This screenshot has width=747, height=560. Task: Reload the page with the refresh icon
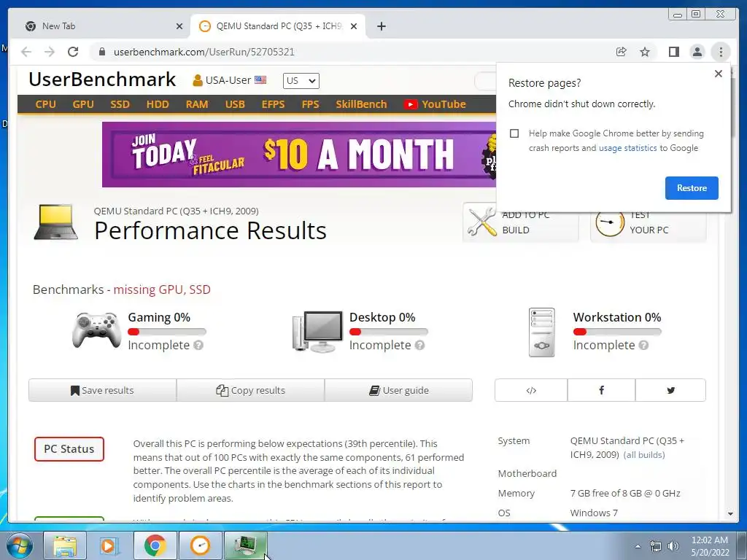point(73,52)
